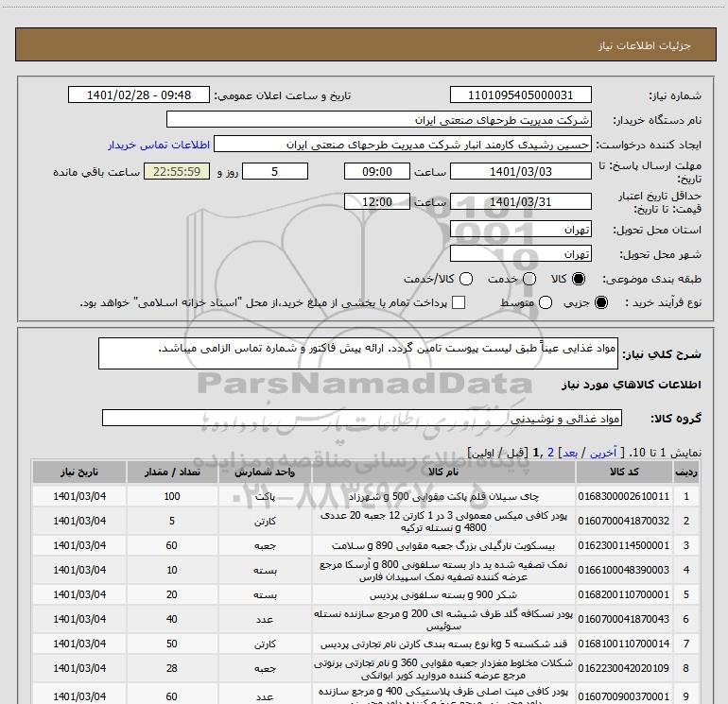Click the تعداد / مقدار column header
Screen dimensions: 728x704
(172, 472)
